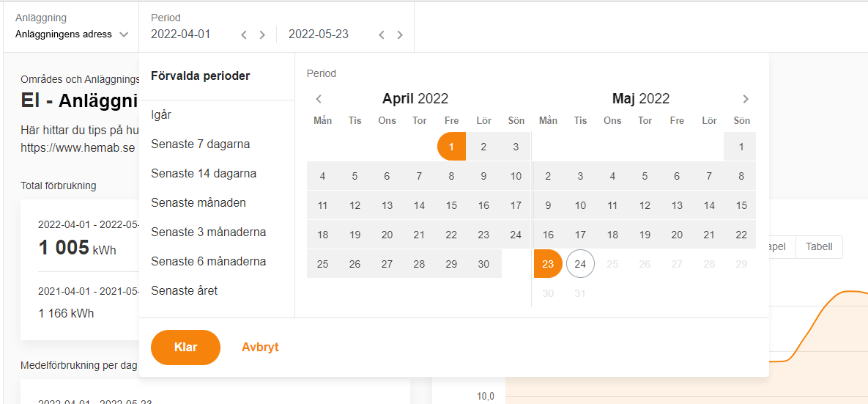Click the start date field 2022-04-01
This screenshot has height=404, width=868.
click(181, 34)
